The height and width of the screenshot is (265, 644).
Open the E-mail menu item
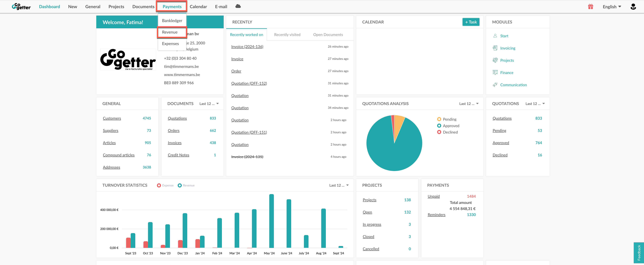coord(221,7)
